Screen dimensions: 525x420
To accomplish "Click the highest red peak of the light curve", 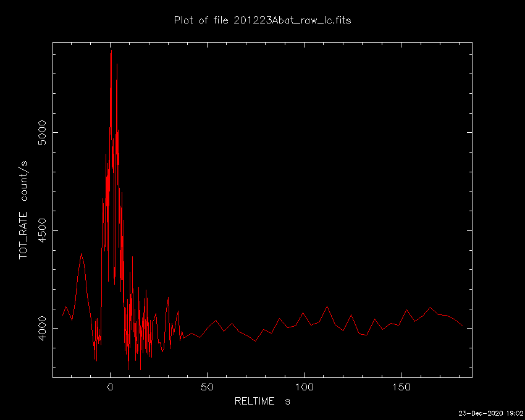I will click(x=111, y=51).
